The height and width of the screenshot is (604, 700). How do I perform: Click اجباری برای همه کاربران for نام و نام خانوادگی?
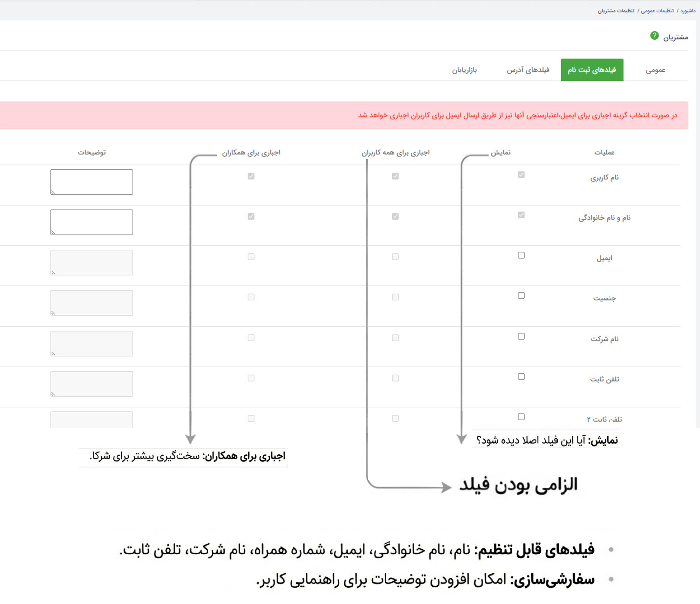point(395,216)
